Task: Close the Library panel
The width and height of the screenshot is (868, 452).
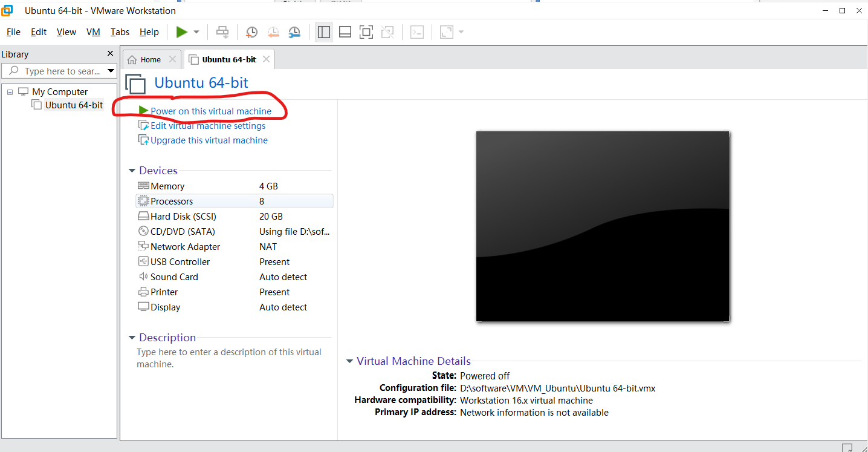Action: [x=110, y=54]
